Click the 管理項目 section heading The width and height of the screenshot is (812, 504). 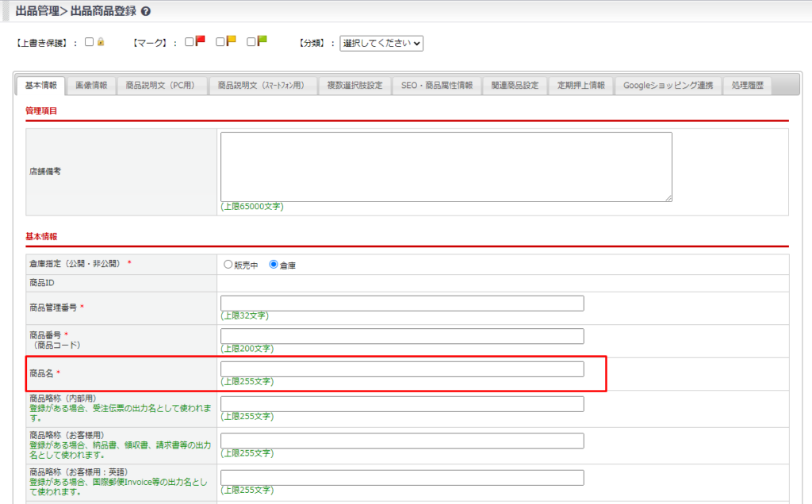click(x=41, y=111)
